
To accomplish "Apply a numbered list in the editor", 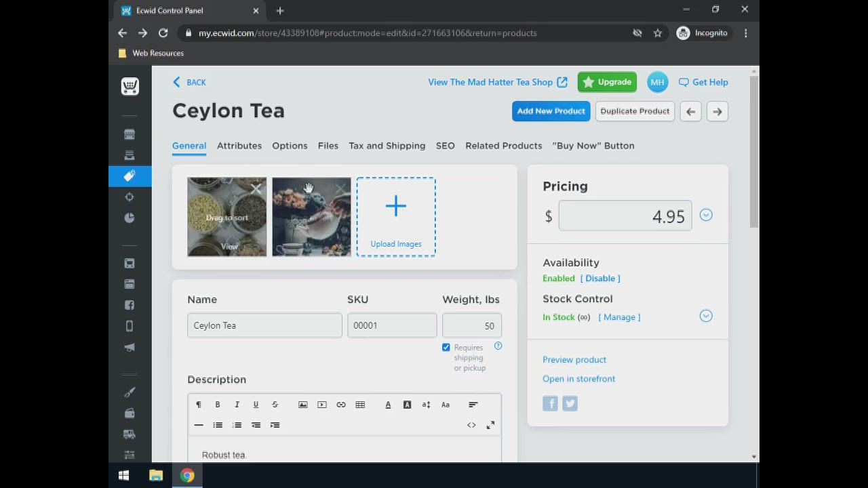I will pyautogui.click(x=237, y=425).
